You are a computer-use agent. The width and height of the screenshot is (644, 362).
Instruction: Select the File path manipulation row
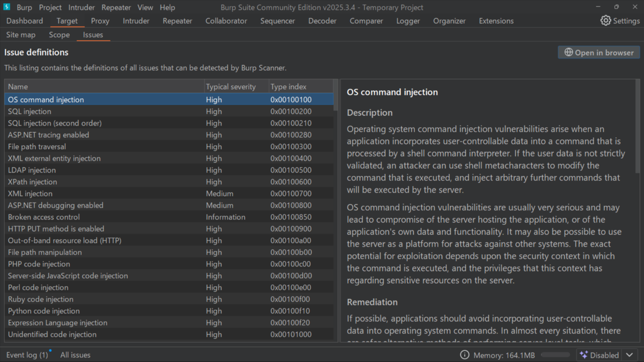(x=169, y=253)
